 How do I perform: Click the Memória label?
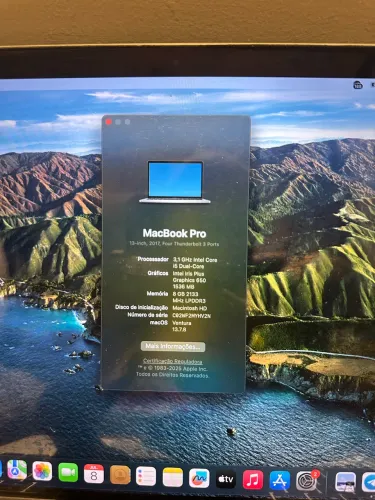tap(157, 294)
